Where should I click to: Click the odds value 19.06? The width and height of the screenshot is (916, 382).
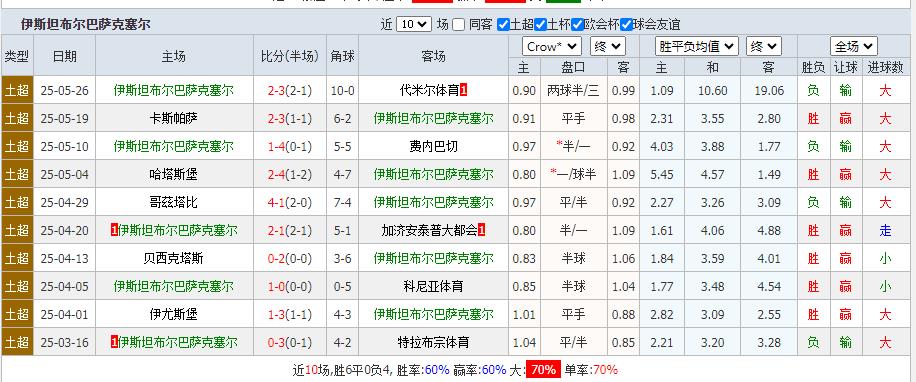[769, 91]
